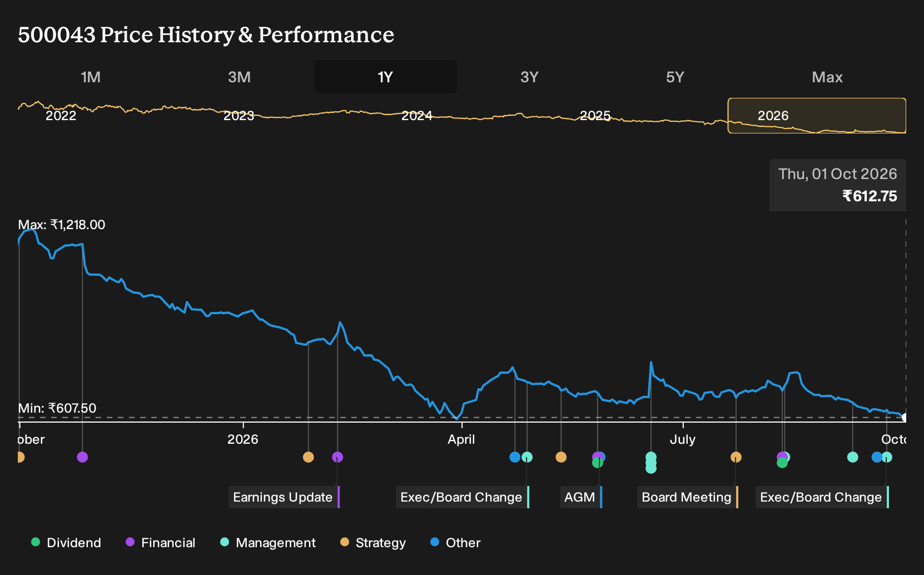Click the highlighted 2026 range selector window

pyautogui.click(x=817, y=116)
